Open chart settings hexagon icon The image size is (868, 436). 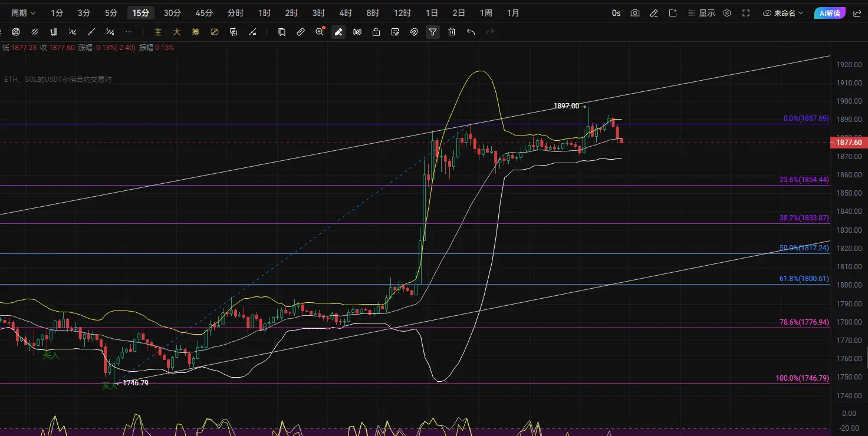[727, 13]
